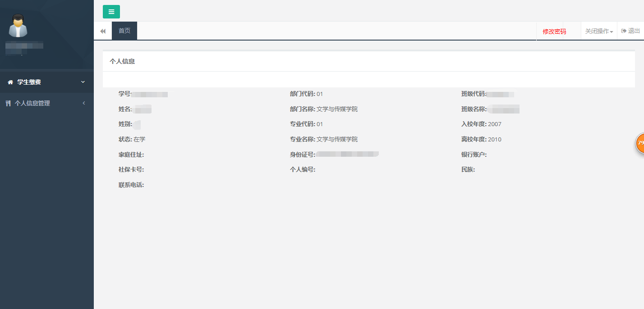Open the 学生缴费 sidebar menu

(29, 82)
